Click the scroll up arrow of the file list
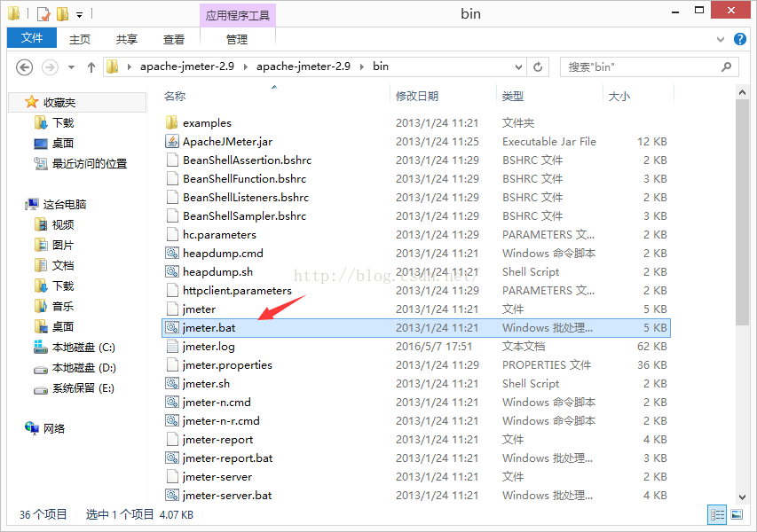This screenshot has height=532, width=757. click(x=743, y=91)
